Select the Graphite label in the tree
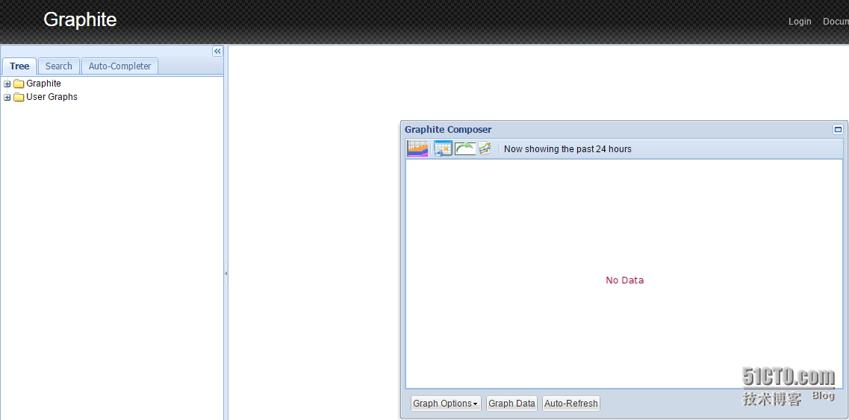Screen dimensions: 849x420 [44, 84]
